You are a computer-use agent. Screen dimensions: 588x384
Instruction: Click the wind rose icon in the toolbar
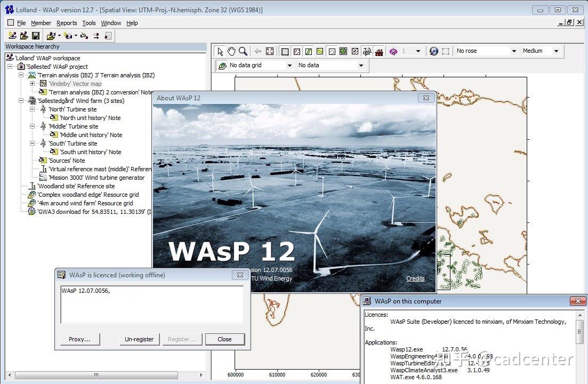pyautogui.click(x=393, y=51)
